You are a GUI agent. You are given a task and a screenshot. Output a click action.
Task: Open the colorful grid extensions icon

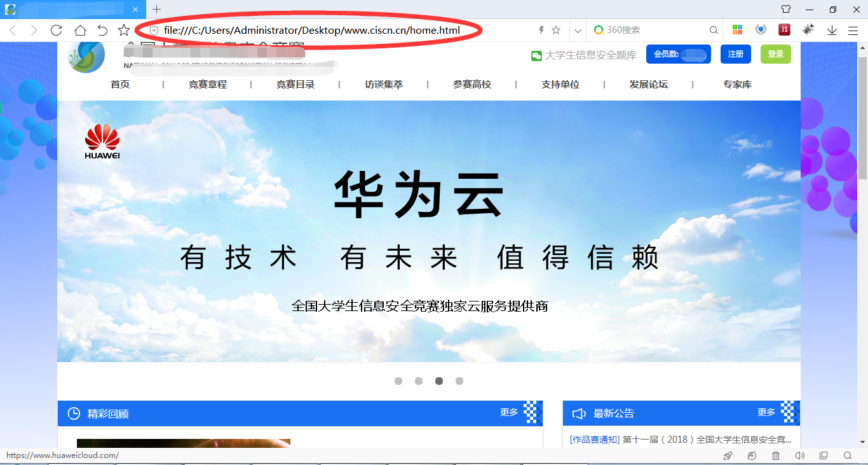tap(737, 30)
